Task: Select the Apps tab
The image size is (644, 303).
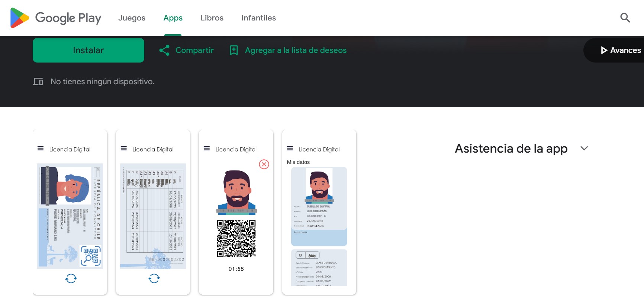Action: tap(173, 18)
